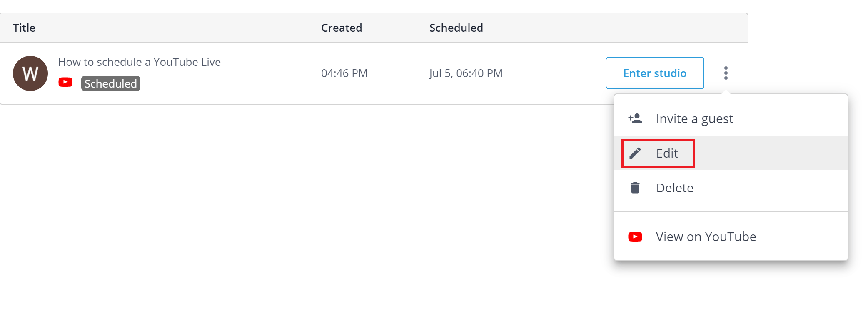868x312 pixels.
Task: Click the YouTube icon beside the Scheduled badge
Action: [x=65, y=82]
